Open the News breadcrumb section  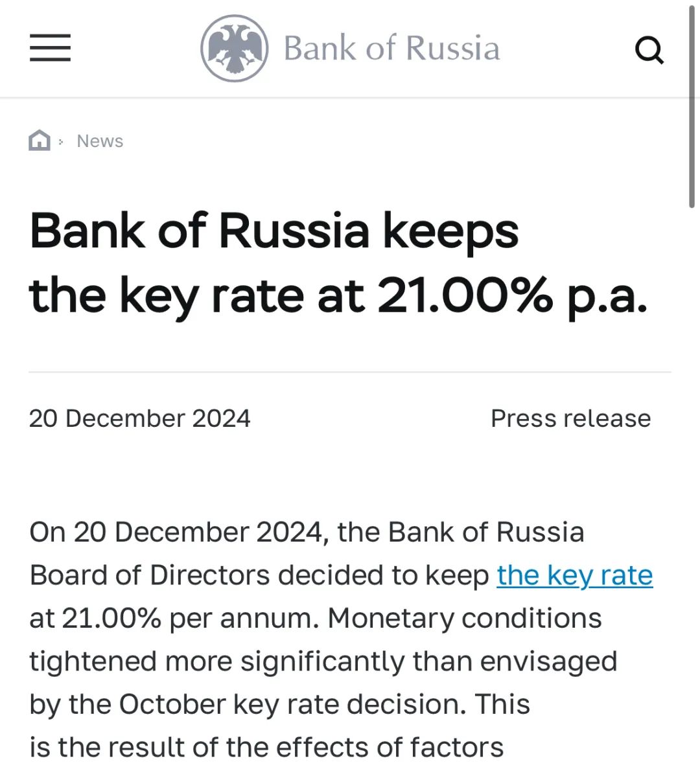(x=100, y=141)
